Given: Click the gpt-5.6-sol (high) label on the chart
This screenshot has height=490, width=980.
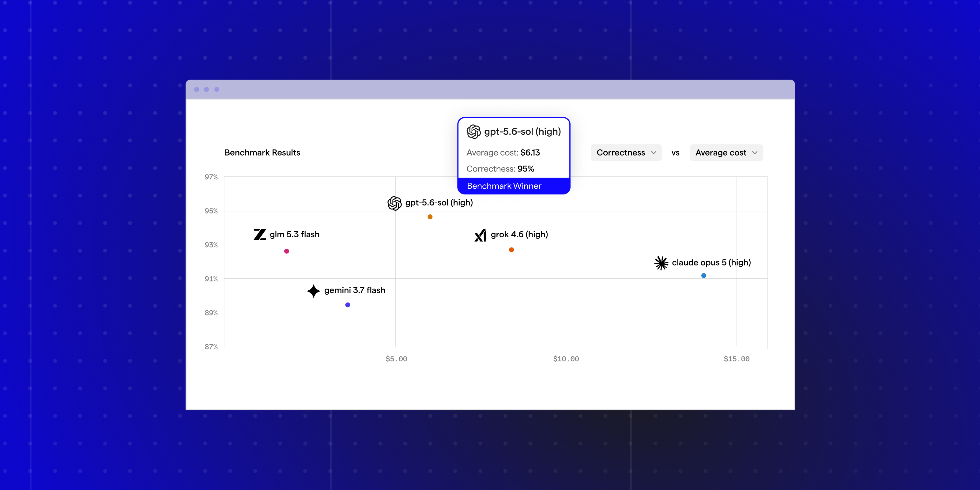Looking at the screenshot, I should 439,203.
